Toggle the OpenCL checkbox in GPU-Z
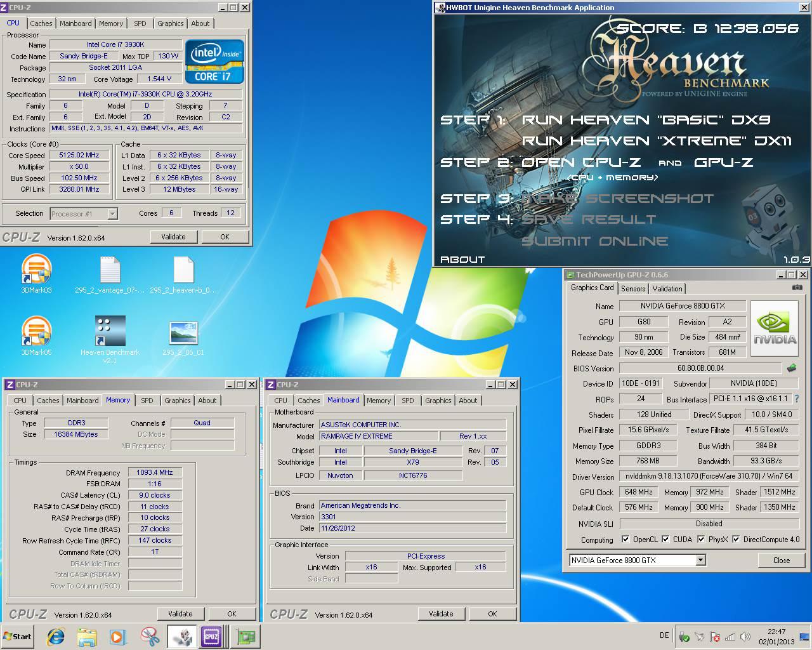 [625, 539]
